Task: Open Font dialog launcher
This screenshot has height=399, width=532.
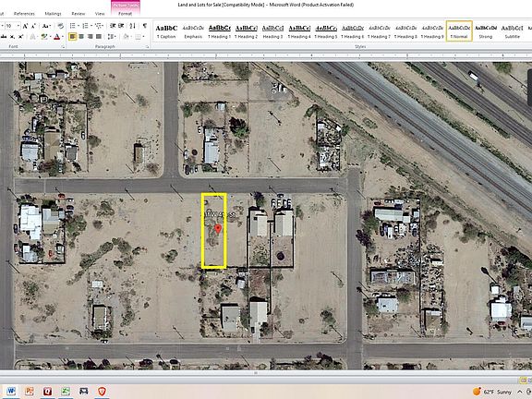Action: [64, 47]
